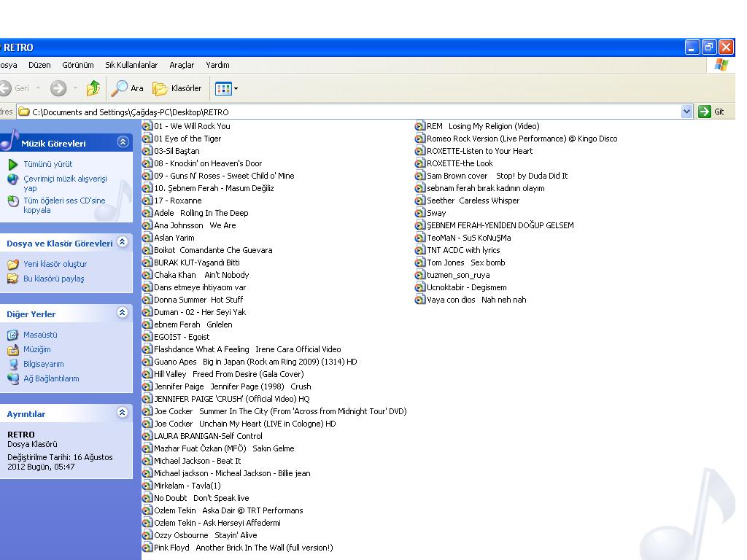Click the new folder icon beside Yeni klasör oluştur

click(13, 264)
